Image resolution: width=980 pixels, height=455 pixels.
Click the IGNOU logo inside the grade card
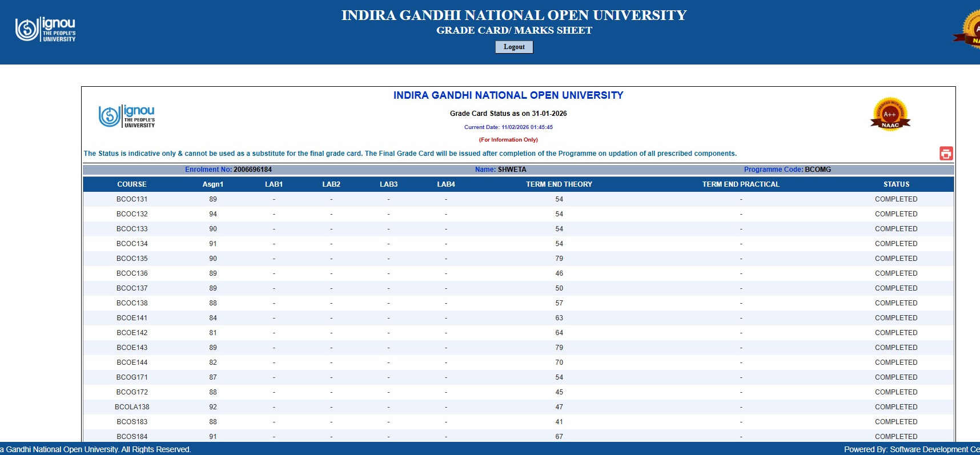(127, 116)
